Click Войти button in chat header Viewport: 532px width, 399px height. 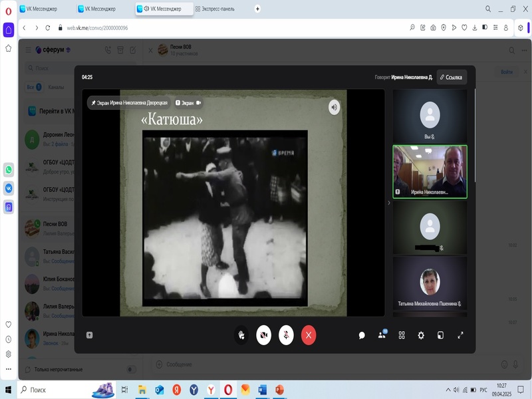(x=507, y=72)
